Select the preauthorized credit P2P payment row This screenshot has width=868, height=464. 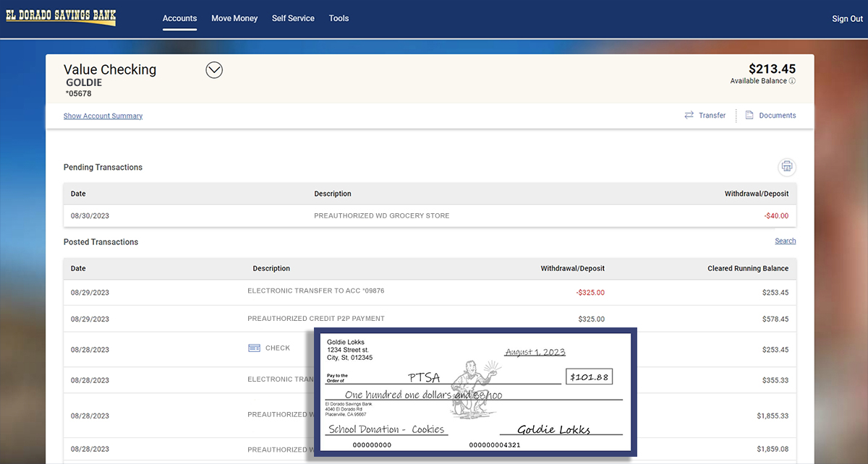[430, 319]
